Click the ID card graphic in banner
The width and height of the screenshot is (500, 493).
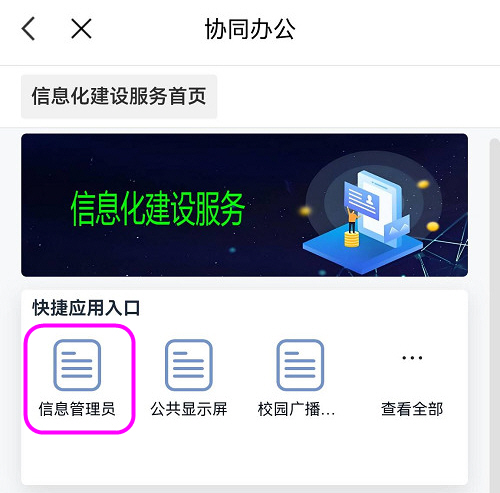tap(361, 200)
